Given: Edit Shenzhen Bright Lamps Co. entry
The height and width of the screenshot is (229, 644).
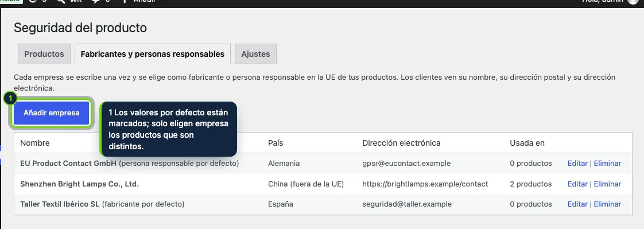Looking at the screenshot, I should [577, 184].
